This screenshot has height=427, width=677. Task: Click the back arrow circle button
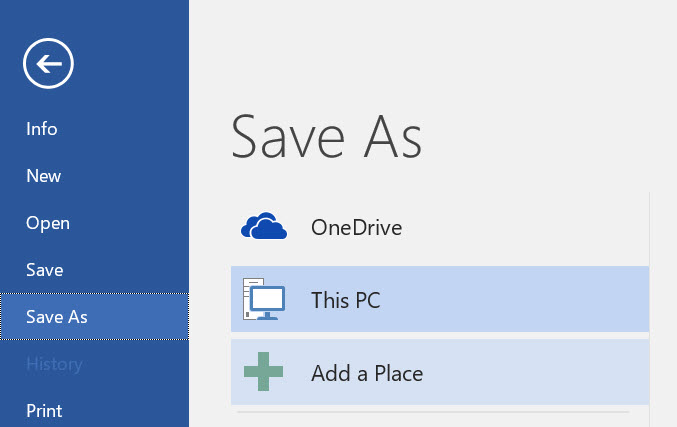[48, 63]
